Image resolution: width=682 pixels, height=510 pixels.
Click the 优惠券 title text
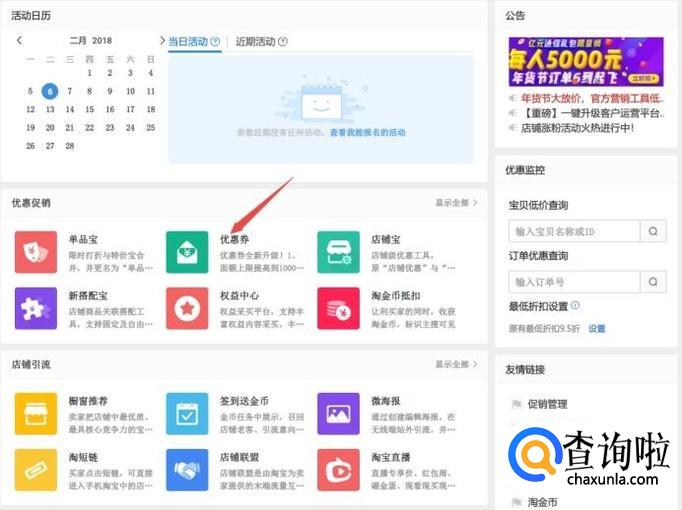click(235, 239)
